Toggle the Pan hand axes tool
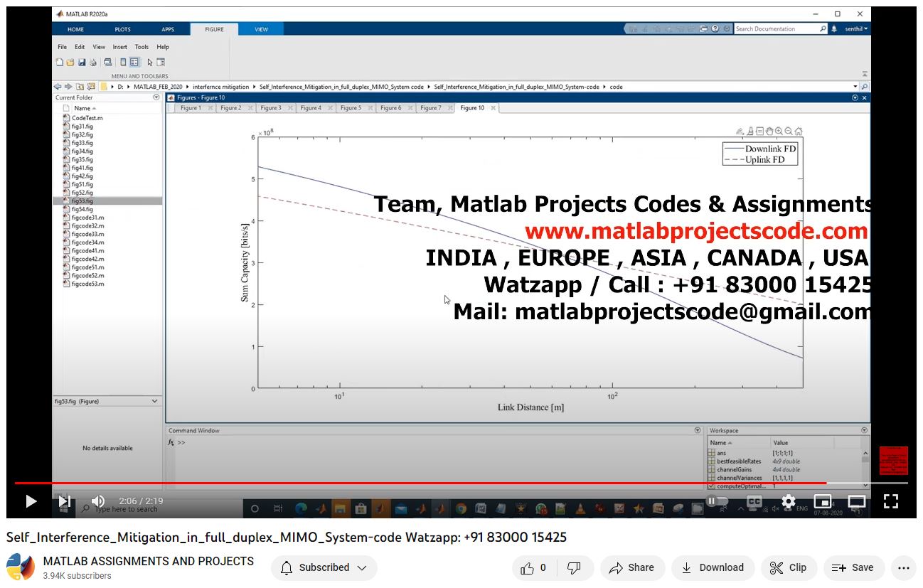 tap(769, 131)
